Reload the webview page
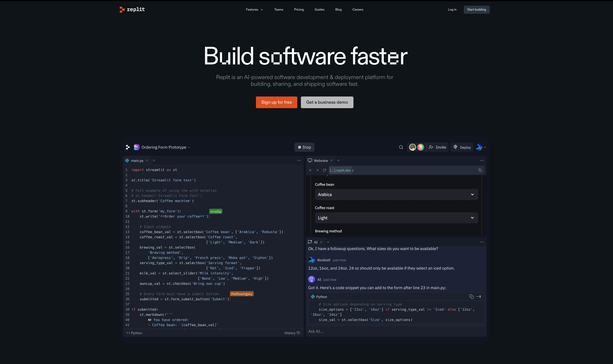613x364 pixels. point(324,170)
